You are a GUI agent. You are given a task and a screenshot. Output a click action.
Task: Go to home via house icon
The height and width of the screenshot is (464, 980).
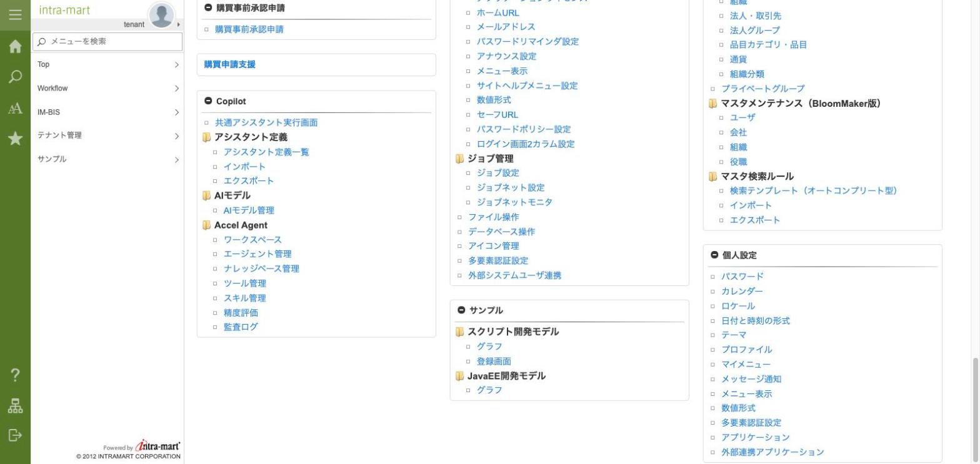[15, 47]
